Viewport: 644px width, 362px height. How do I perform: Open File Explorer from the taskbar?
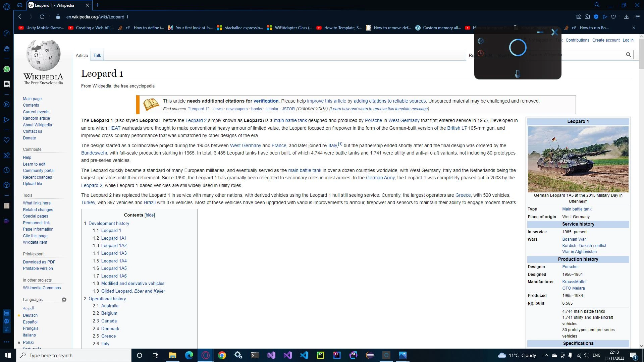172,355
